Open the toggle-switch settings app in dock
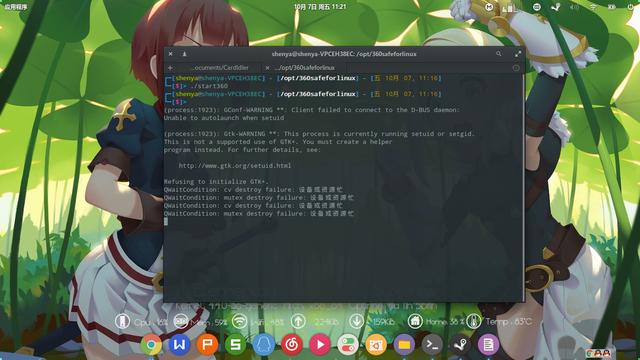The image size is (640, 360). 348,344
